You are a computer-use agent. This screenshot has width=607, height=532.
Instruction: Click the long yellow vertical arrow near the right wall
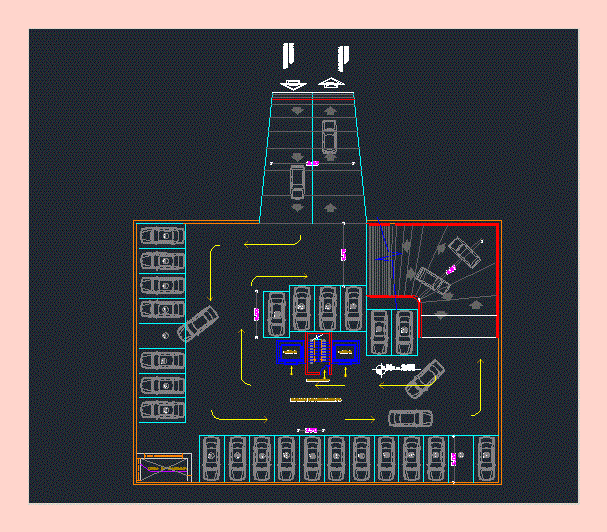(x=478, y=388)
